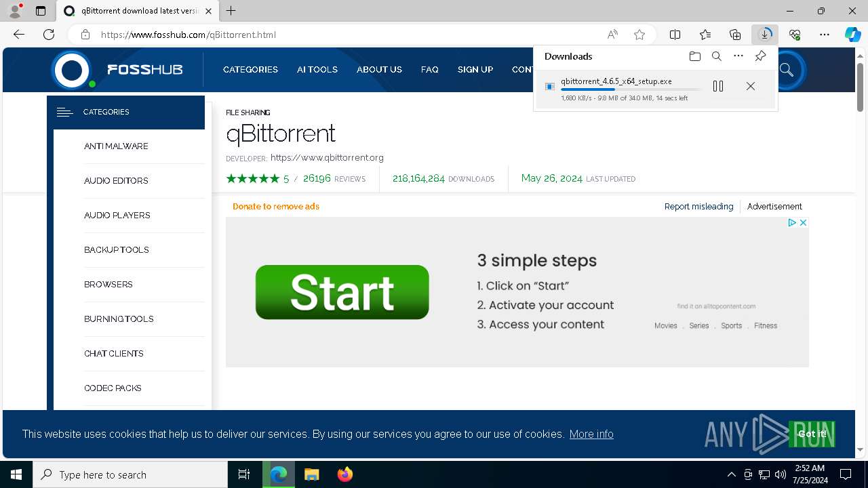Open CATEGORIES in top navigation
Image resolution: width=868 pixels, height=488 pixels.
[x=250, y=70]
